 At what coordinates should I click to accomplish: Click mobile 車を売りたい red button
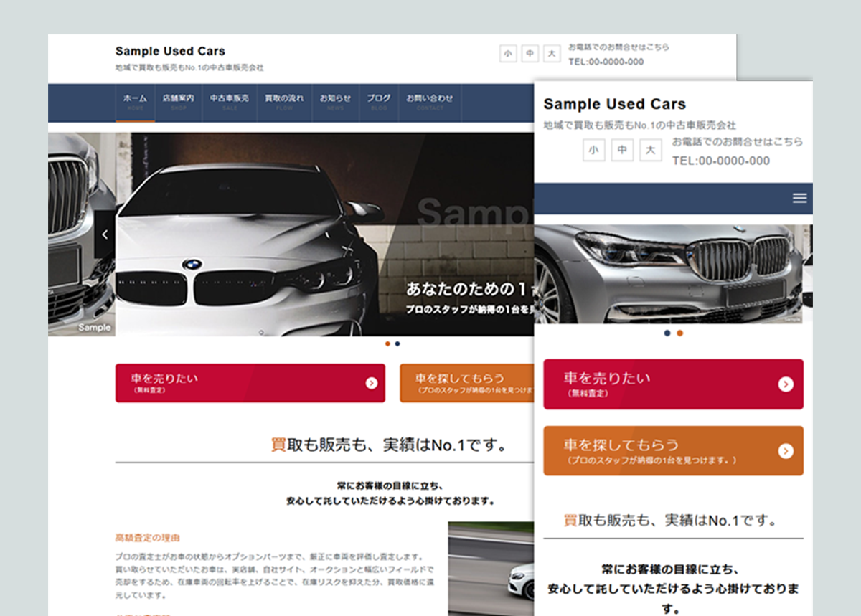673,384
